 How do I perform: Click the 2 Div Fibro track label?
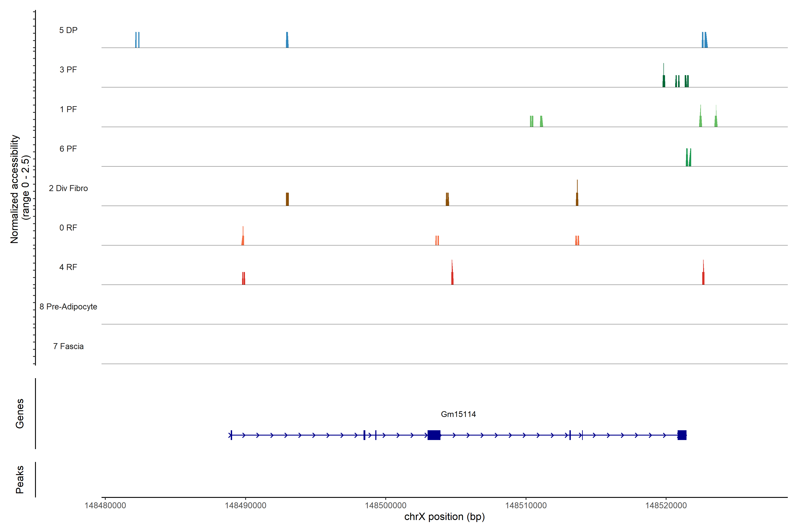click(68, 188)
